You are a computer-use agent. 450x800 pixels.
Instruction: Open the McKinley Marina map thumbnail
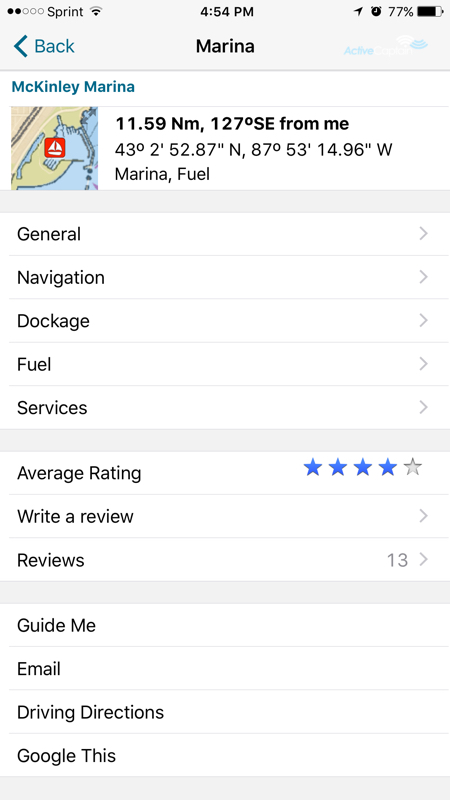point(55,148)
